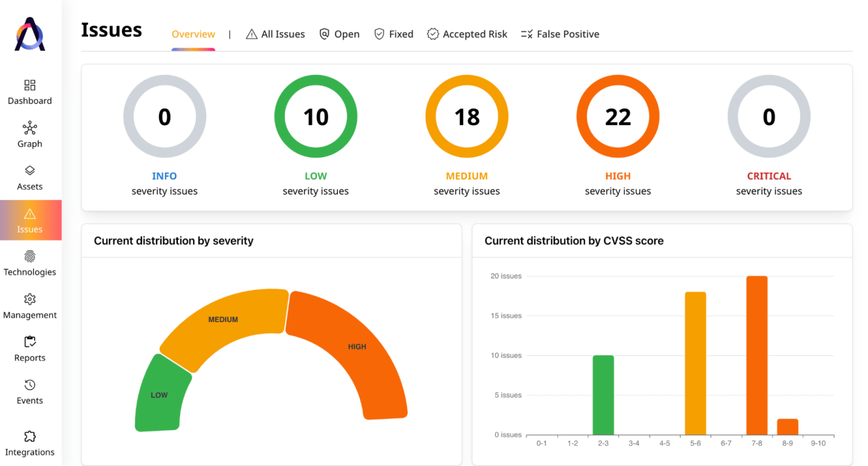Select the Fixed issues tab
Image resolution: width=868 pixels, height=466 pixels.
coord(394,34)
